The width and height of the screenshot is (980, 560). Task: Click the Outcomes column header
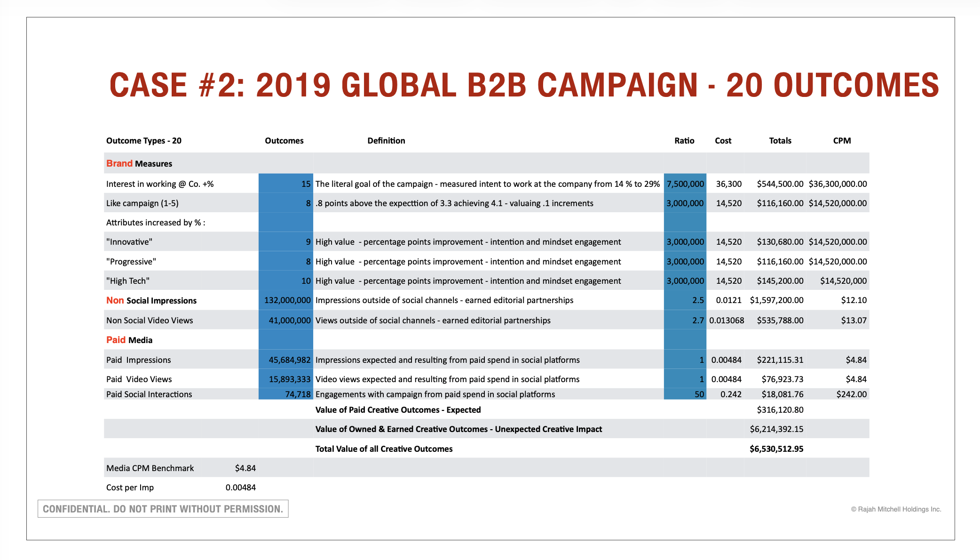point(284,140)
